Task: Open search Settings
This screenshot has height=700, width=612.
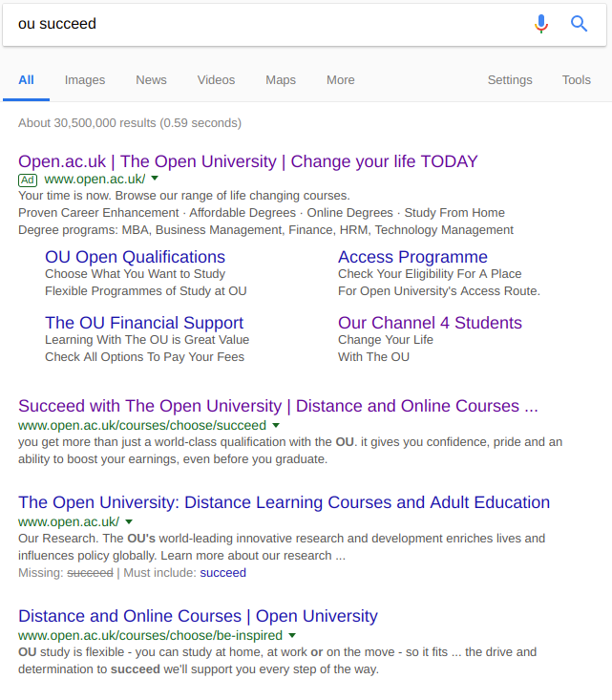Action: pos(510,80)
